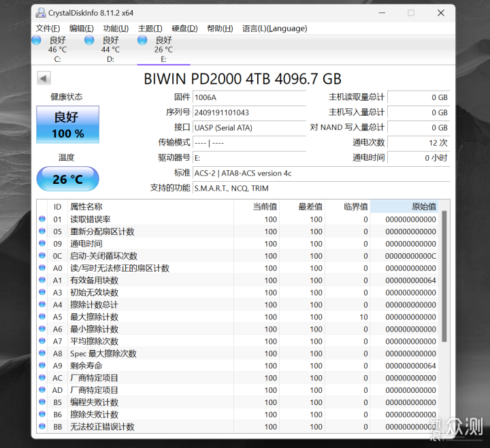Click status dot for BB 无法校正错误计数 row

click(x=42, y=427)
